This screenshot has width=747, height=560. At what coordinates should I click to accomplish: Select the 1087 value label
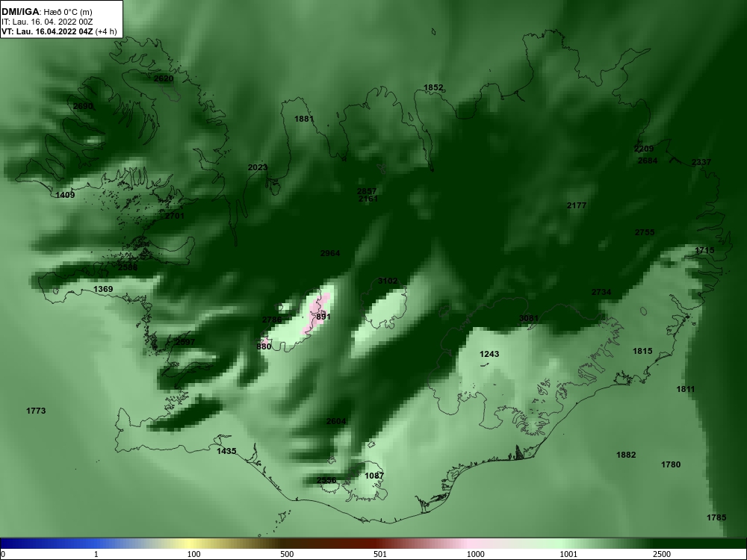[x=374, y=475]
